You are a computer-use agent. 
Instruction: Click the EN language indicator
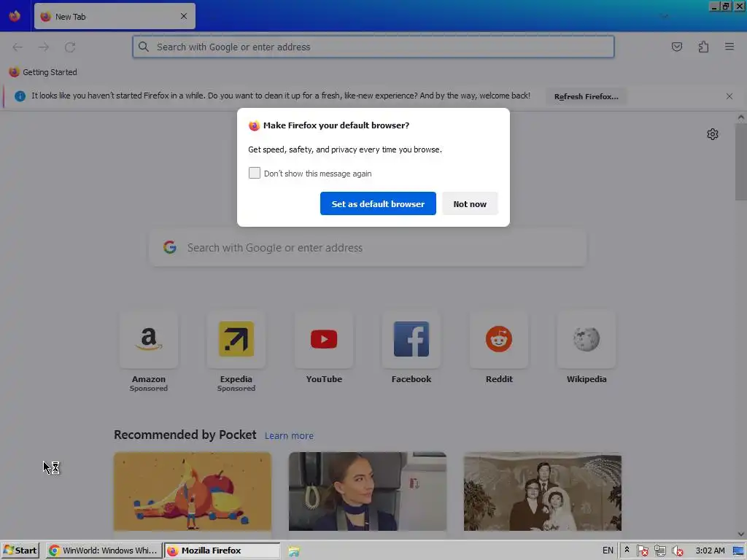608,551
